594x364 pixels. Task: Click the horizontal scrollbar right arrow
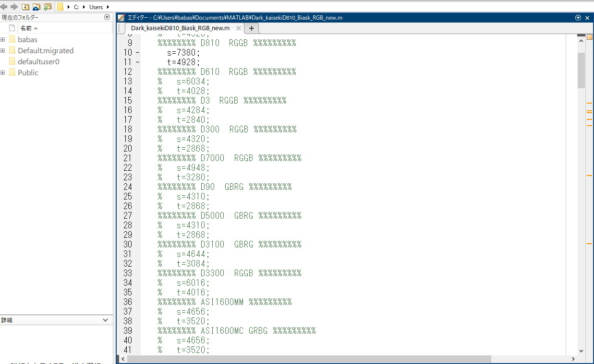pos(573,359)
